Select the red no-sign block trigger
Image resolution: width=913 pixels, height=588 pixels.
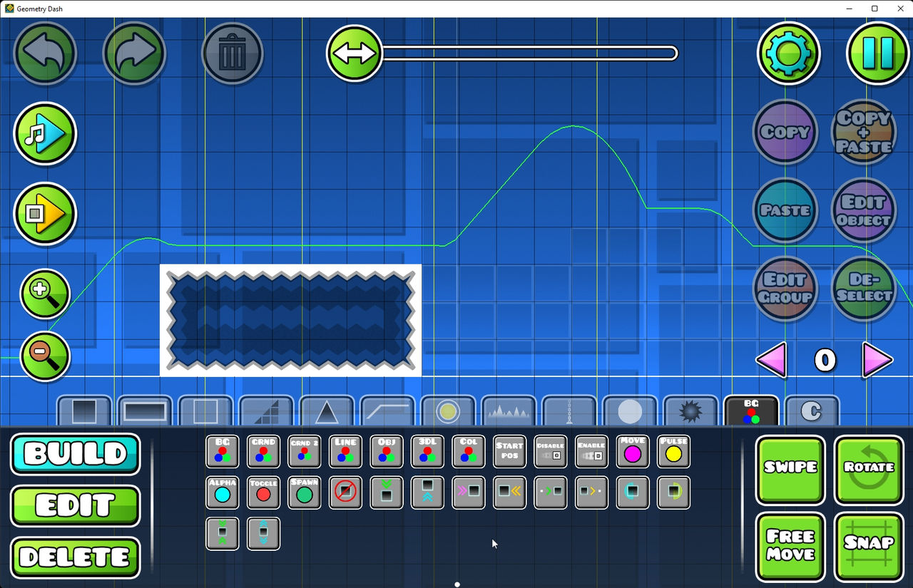point(345,492)
